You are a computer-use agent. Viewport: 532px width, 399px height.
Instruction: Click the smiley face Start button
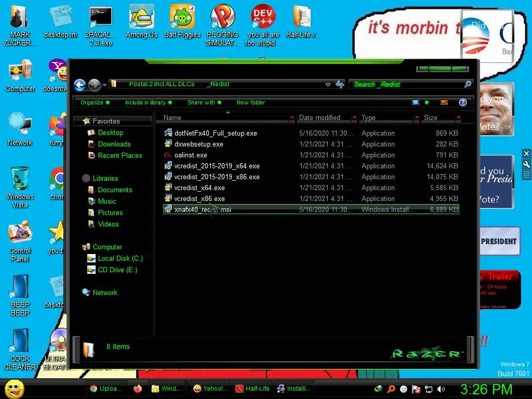pos(14,389)
